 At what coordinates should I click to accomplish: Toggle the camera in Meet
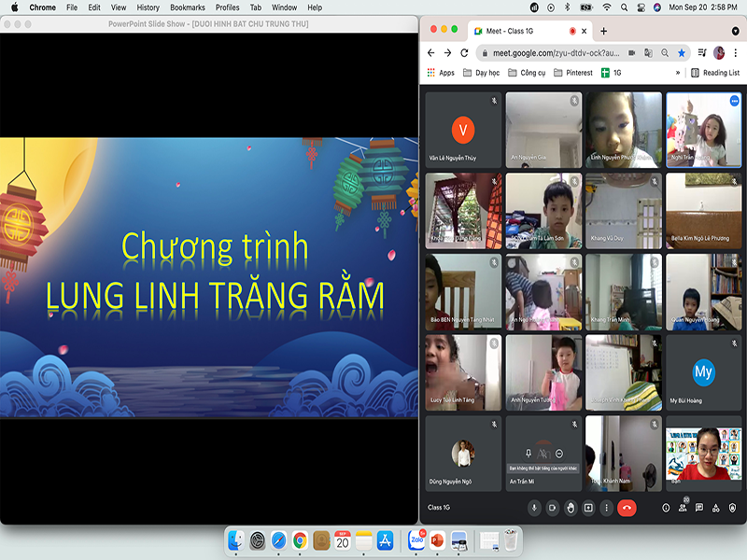552,508
